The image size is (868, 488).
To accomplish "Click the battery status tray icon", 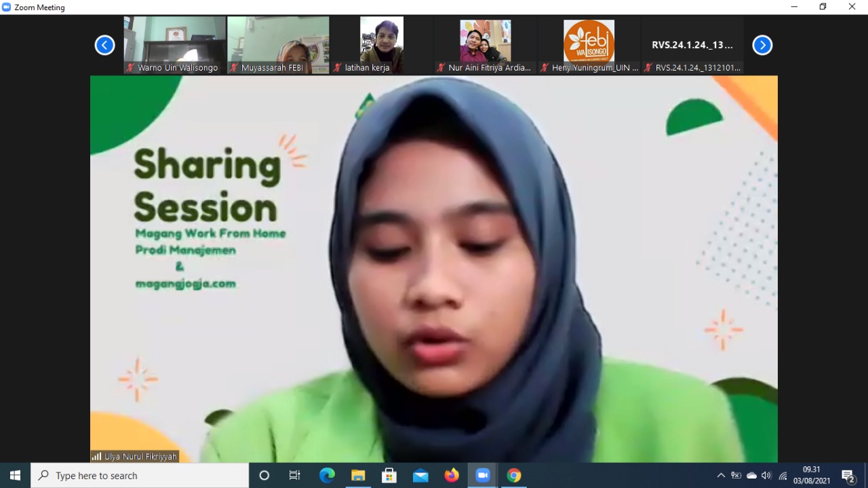I will (736, 475).
